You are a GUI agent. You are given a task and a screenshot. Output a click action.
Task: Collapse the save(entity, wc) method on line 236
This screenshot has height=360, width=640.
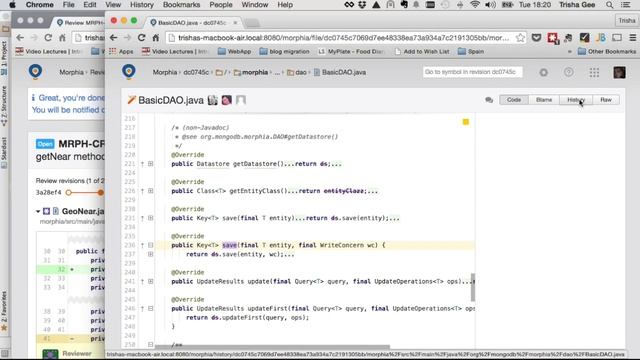151,245
